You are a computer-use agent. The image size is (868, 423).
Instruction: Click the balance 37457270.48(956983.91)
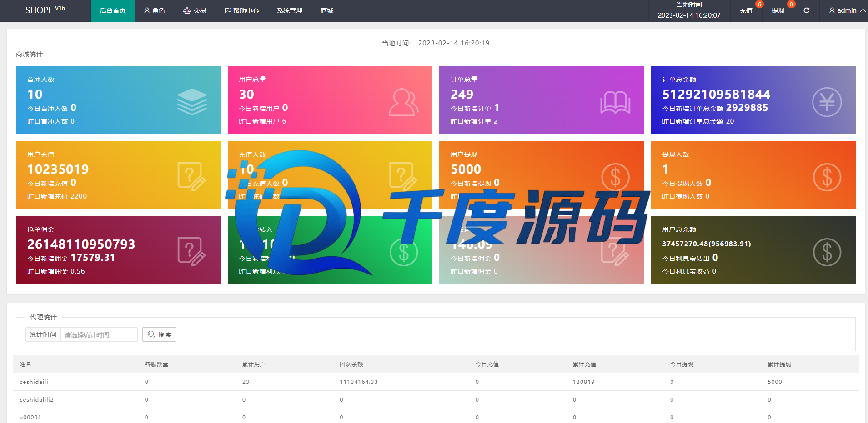(707, 244)
